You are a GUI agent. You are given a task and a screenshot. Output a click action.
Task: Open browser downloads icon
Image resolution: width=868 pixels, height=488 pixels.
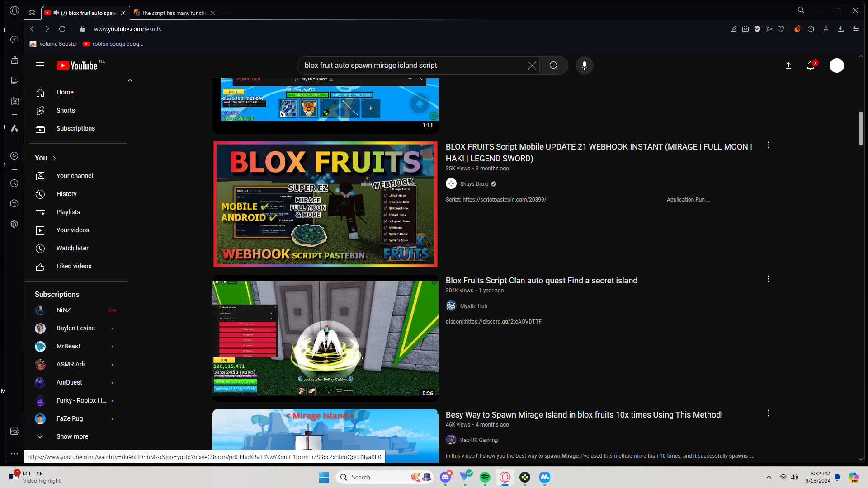click(x=841, y=29)
